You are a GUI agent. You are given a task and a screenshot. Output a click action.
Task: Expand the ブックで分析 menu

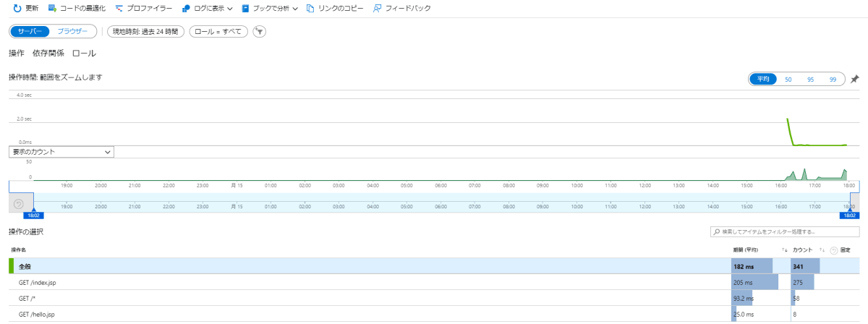pyautogui.click(x=269, y=9)
